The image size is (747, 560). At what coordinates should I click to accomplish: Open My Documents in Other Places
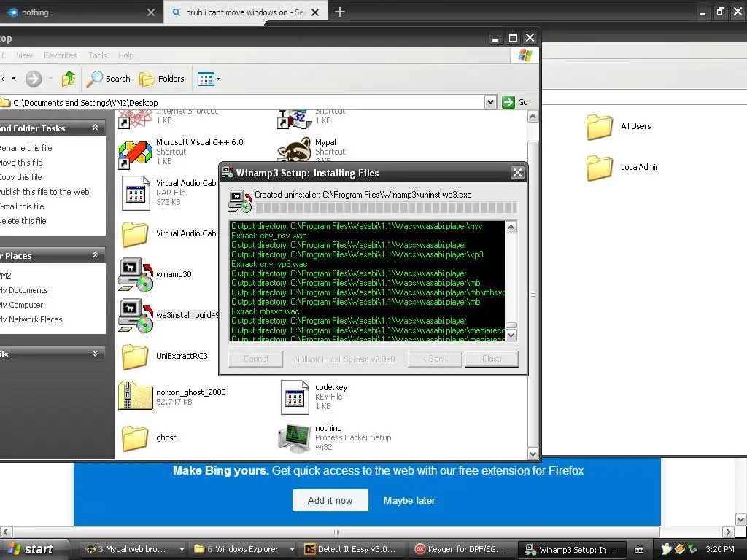point(24,290)
